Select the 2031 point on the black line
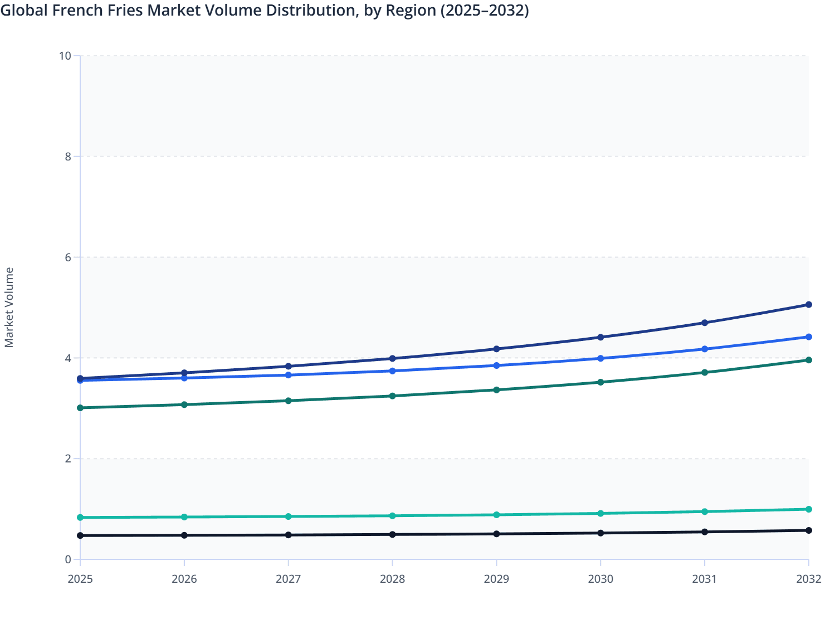The height and width of the screenshot is (624, 840). pyautogui.click(x=704, y=532)
